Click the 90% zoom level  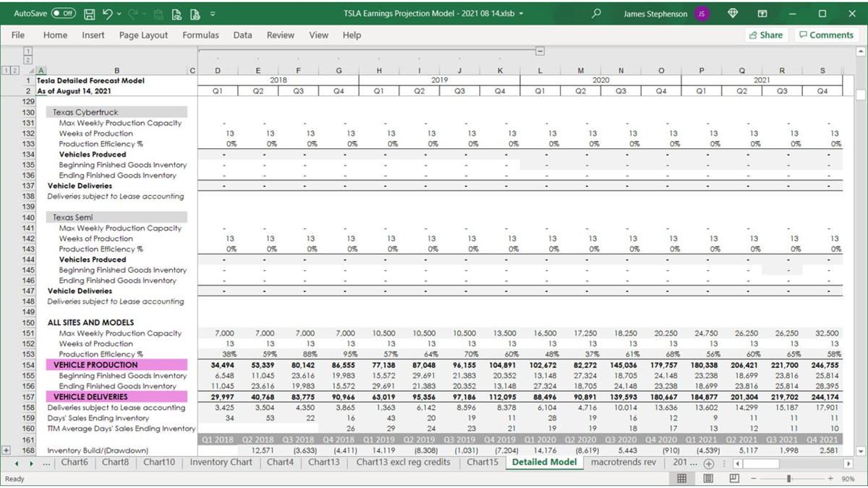(848, 479)
